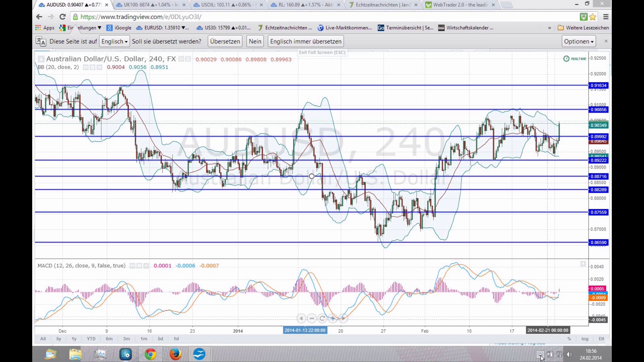Reset chart view with circular arrow button
Screen dimensions: 644x362
tap(322, 318)
